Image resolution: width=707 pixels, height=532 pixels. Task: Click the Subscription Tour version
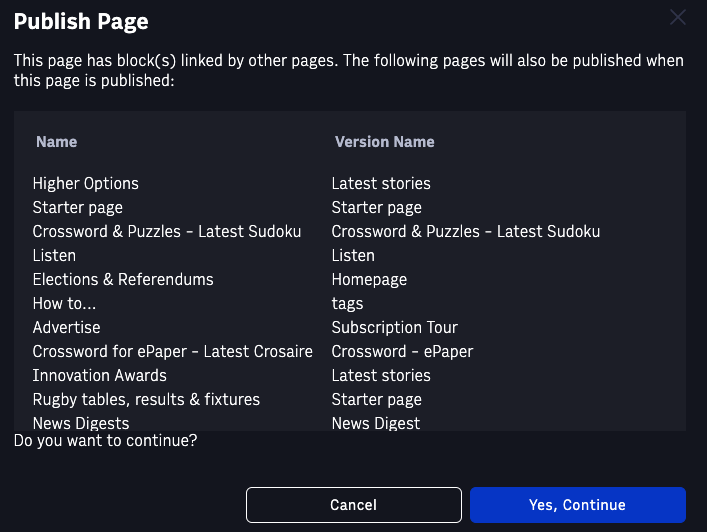[395, 327]
